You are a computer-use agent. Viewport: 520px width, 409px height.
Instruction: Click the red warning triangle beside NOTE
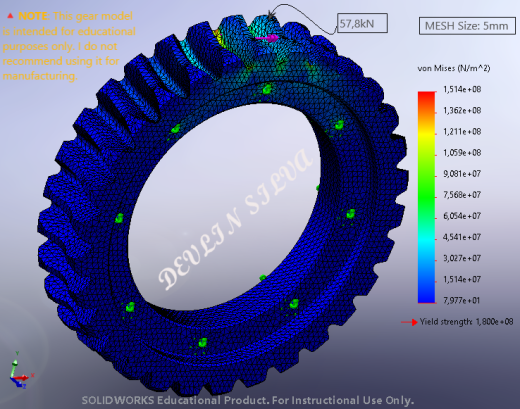11,16
